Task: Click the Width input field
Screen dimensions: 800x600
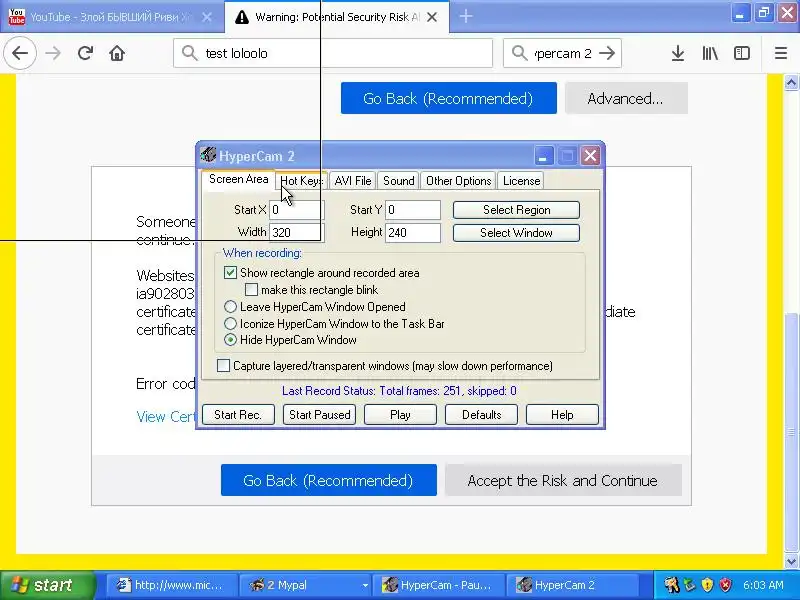Action: pyautogui.click(x=296, y=233)
